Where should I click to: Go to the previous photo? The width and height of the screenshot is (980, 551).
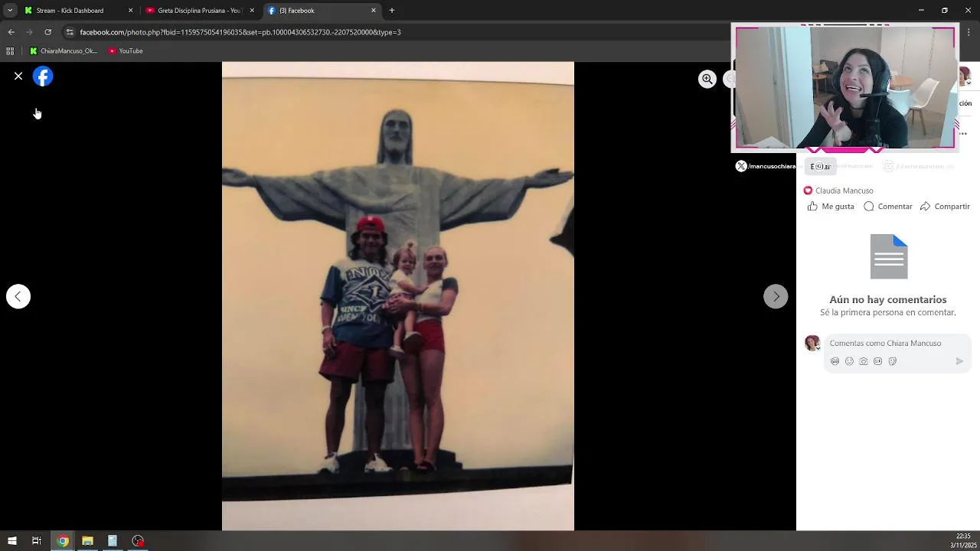coord(18,296)
